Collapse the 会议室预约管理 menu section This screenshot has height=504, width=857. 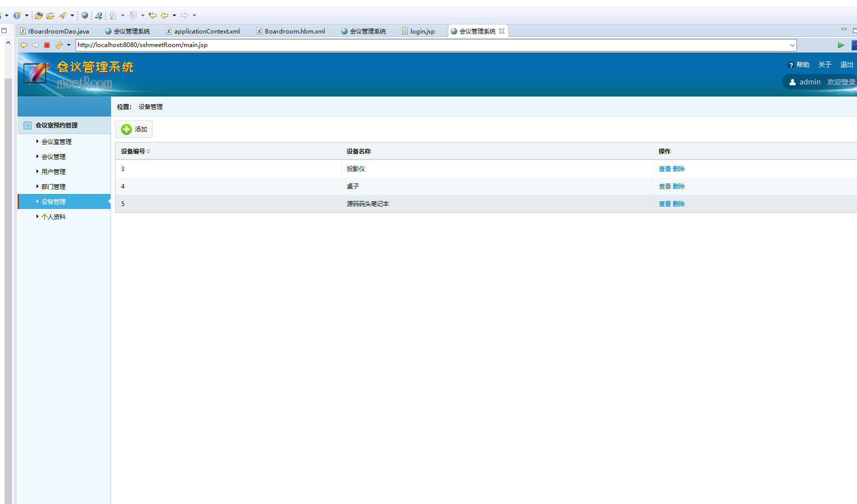56,125
